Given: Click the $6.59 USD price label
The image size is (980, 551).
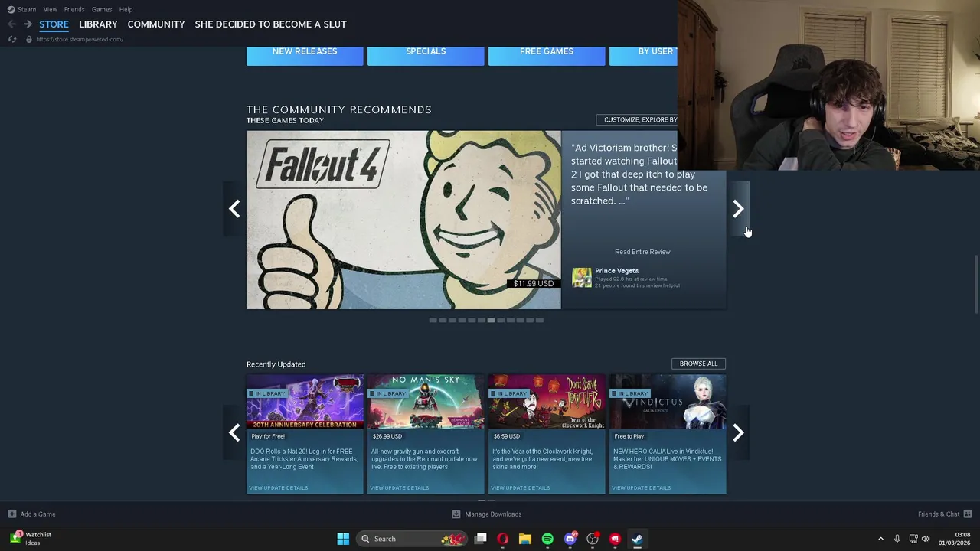Looking at the screenshot, I should [506, 436].
